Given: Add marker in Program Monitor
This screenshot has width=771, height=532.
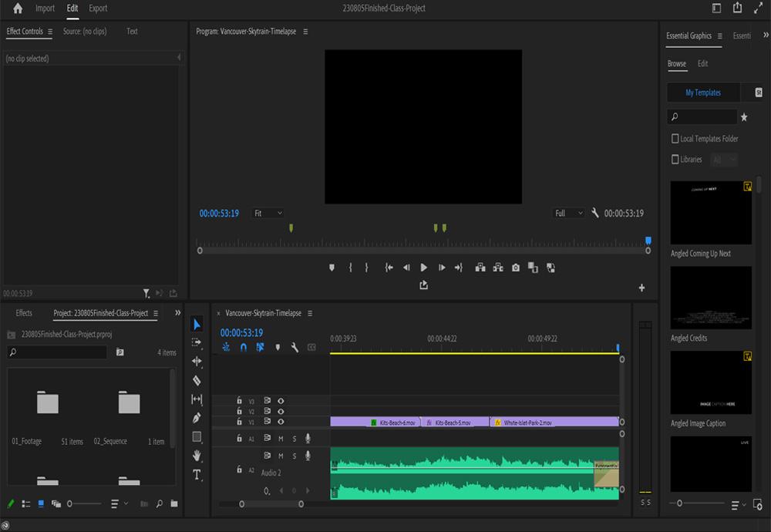Looking at the screenshot, I should [332, 268].
